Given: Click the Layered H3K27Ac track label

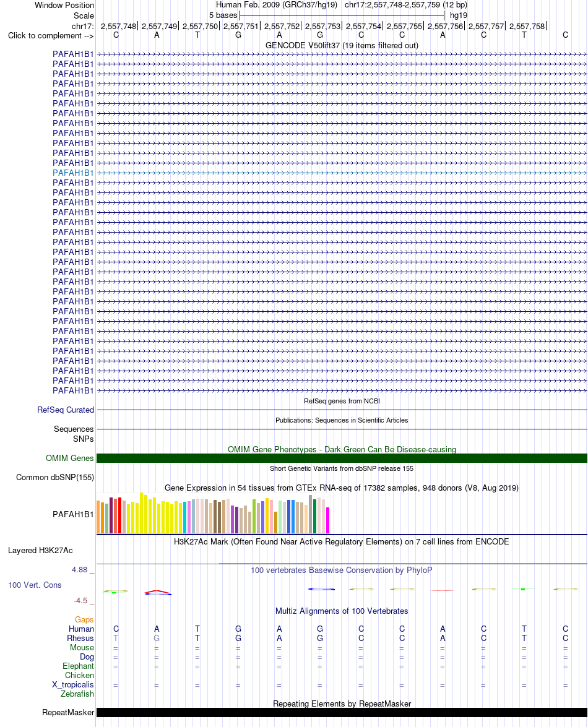Looking at the screenshot, I should point(40,550).
